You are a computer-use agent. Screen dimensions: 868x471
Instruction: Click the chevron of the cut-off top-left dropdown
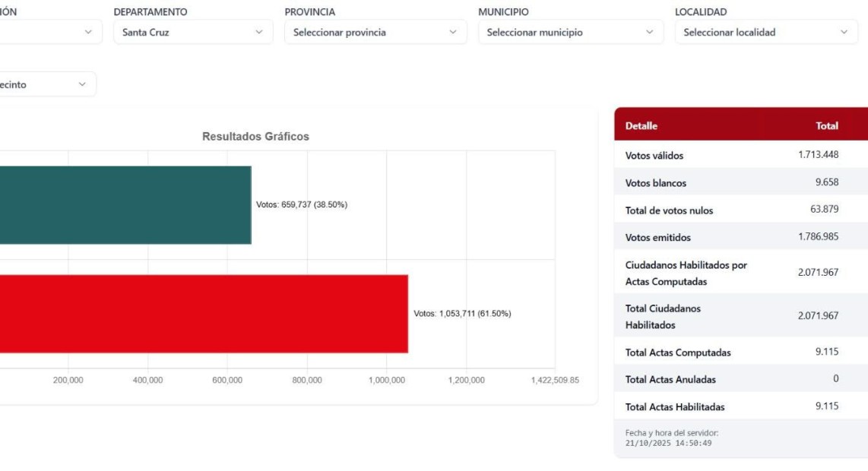tap(88, 33)
